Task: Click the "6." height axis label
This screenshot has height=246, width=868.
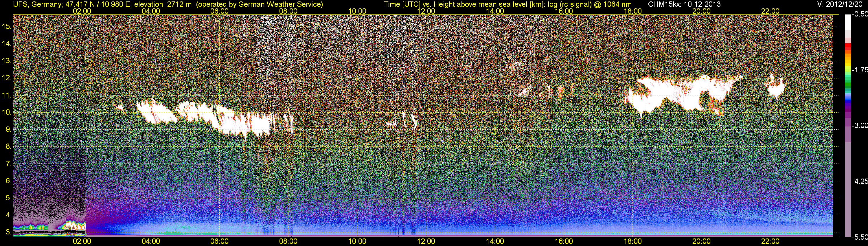Action: click(x=9, y=181)
